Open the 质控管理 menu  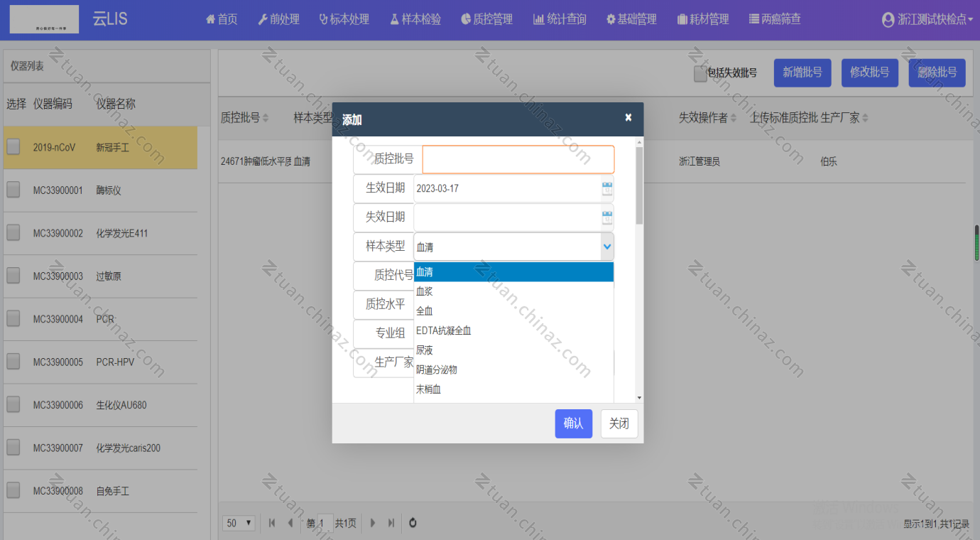click(486, 19)
